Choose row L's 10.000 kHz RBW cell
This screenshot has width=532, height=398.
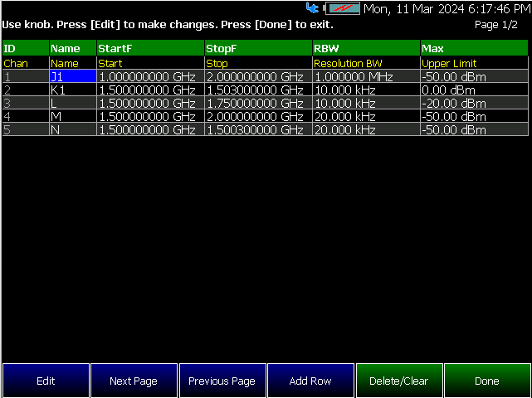click(367, 103)
